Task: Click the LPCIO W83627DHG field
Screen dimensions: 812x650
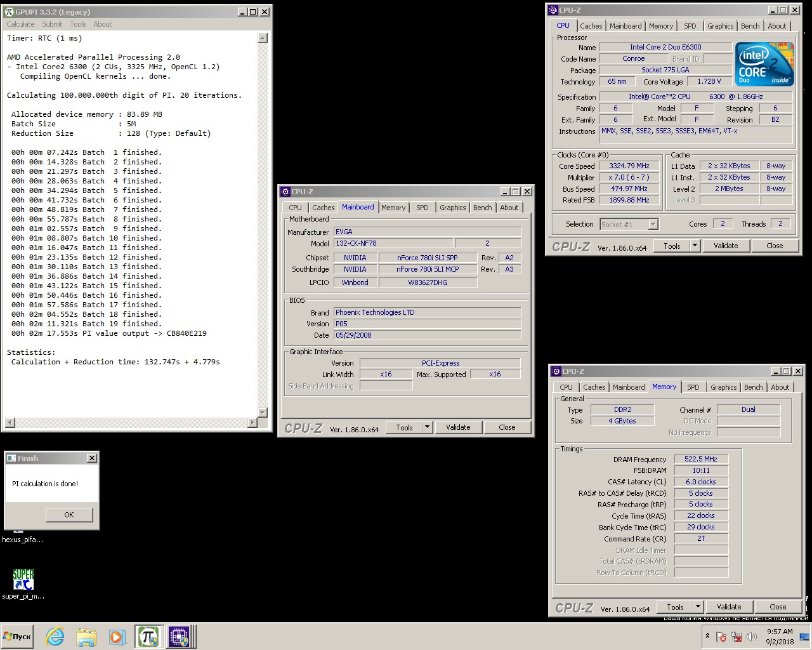Action: tap(428, 282)
